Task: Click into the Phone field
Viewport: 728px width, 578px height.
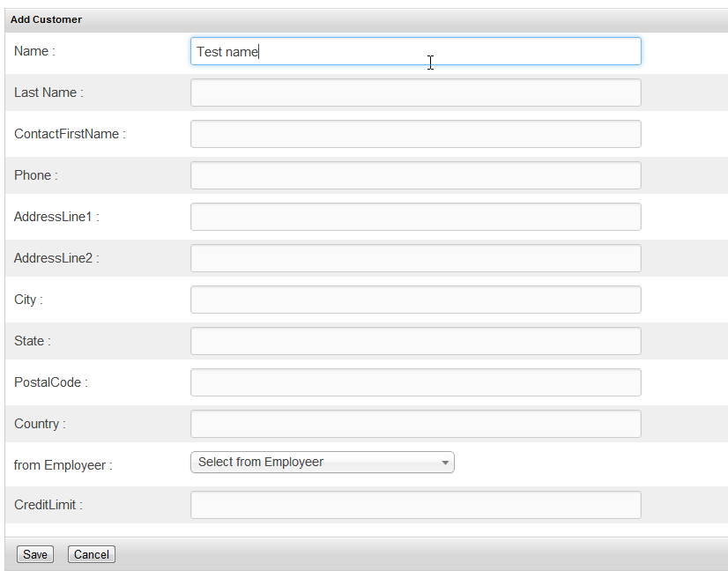Action: pos(415,175)
